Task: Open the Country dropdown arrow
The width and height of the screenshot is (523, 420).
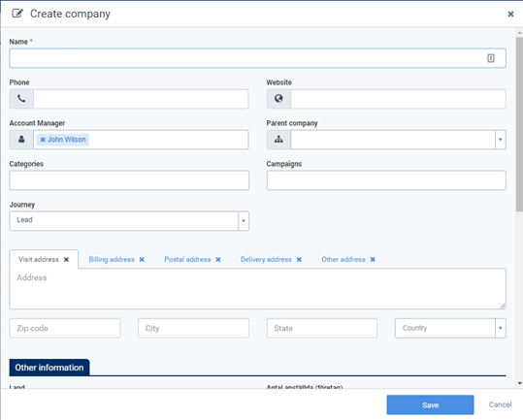Action: click(501, 328)
